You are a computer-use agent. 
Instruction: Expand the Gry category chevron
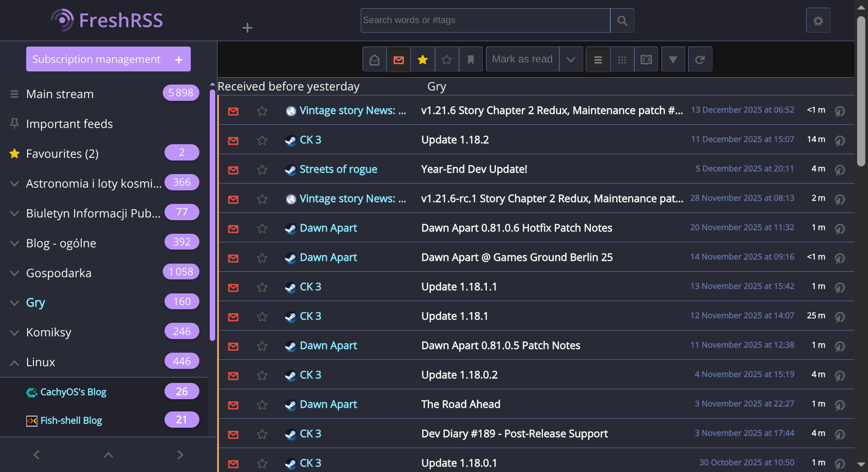coord(14,303)
